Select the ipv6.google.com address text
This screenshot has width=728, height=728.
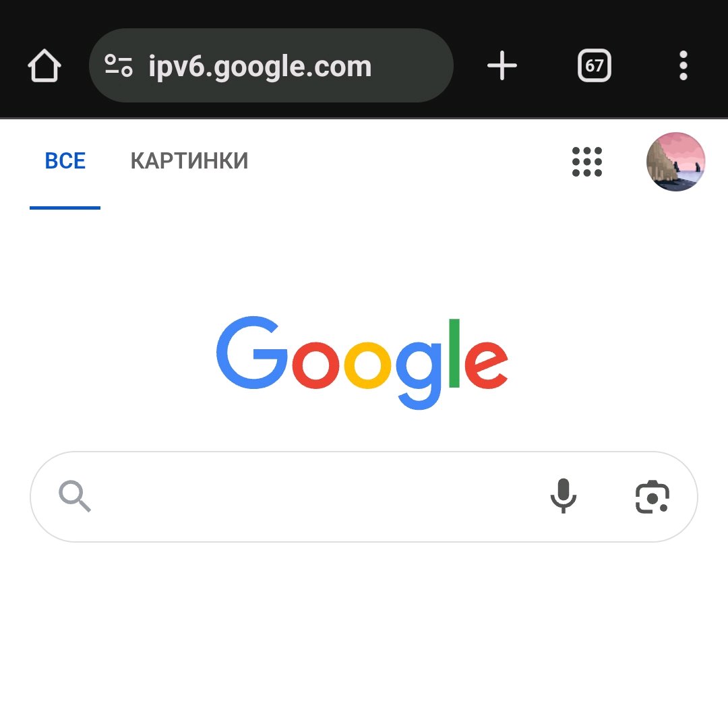260,66
